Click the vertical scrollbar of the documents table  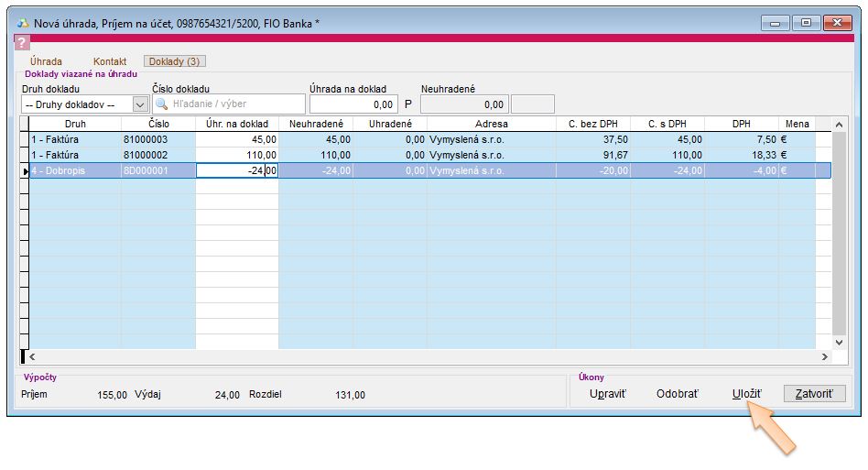tap(839, 238)
